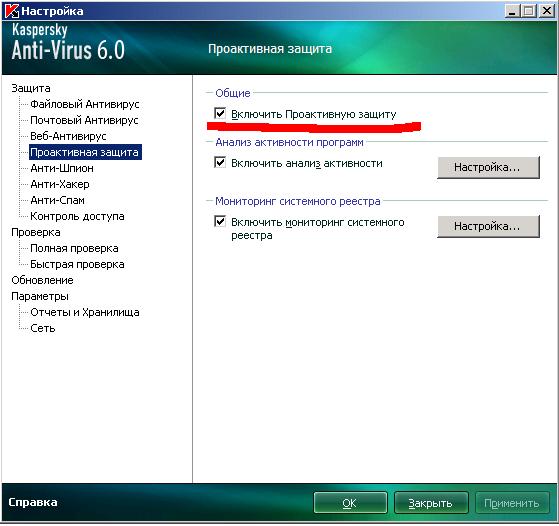Open Обновление settings

click(x=42, y=280)
